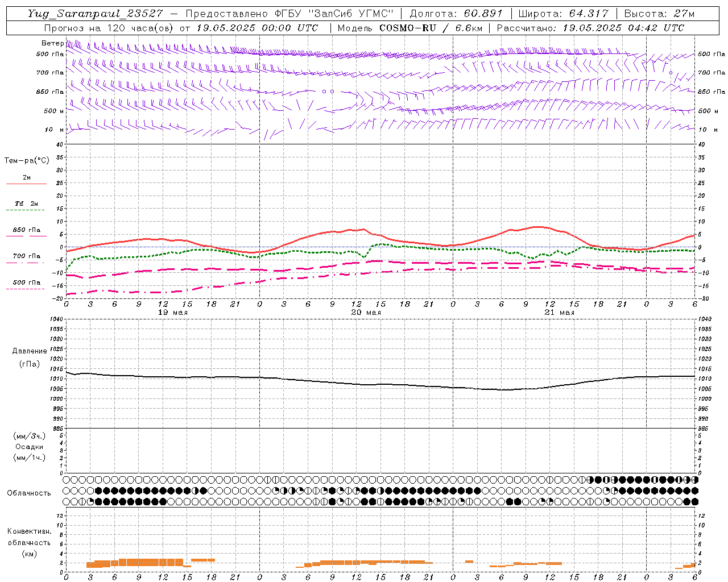Click the (мм/3ч.) precipitation unit label
Image resolution: width=728 pixels, height=582 pixels.
point(30,436)
